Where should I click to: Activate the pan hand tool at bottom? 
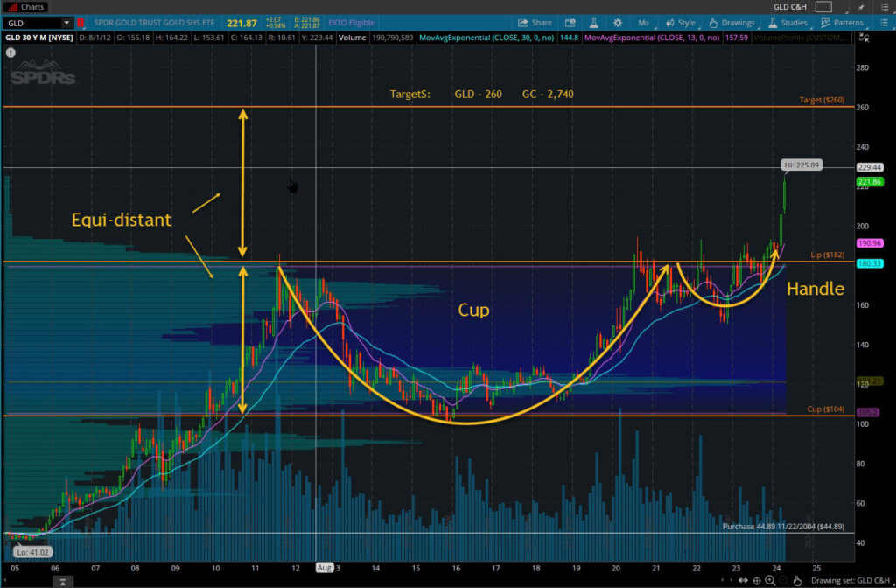pyautogui.click(x=797, y=580)
